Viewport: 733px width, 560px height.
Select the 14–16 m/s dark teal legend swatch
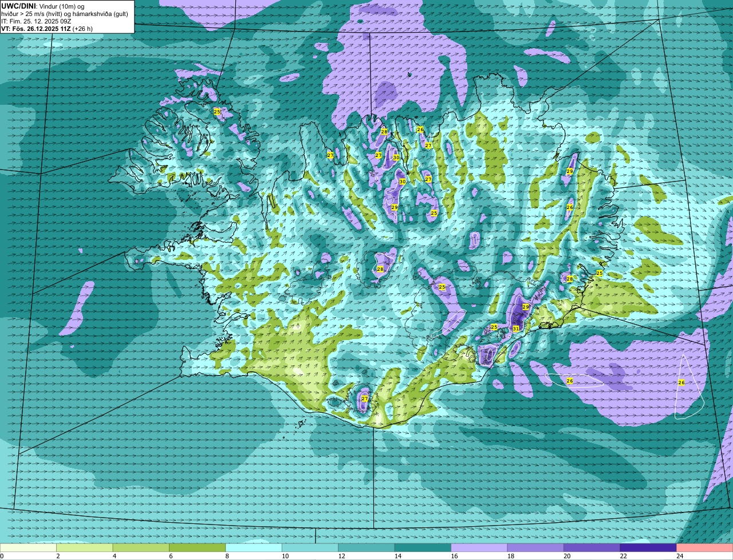click(x=423, y=548)
